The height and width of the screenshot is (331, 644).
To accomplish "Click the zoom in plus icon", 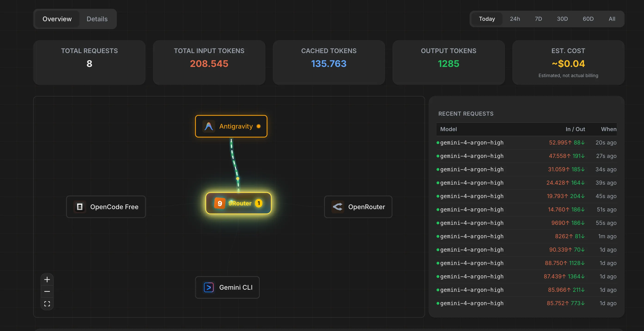I will click(47, 279).
